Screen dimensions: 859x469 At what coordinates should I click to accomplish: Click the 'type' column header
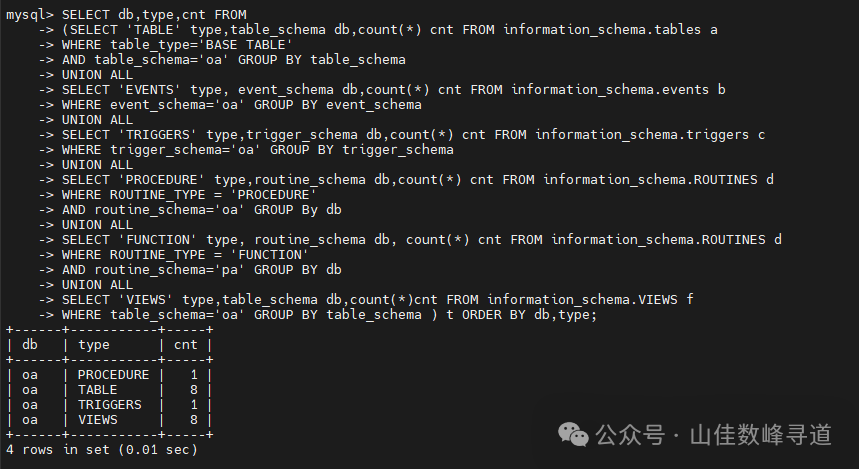click(x=93, y=345)
